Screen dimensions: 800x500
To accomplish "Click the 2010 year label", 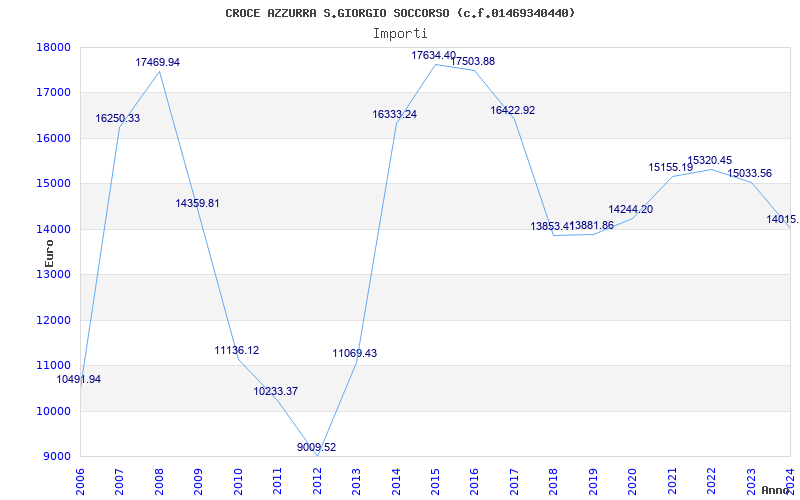I will point(238,481).
